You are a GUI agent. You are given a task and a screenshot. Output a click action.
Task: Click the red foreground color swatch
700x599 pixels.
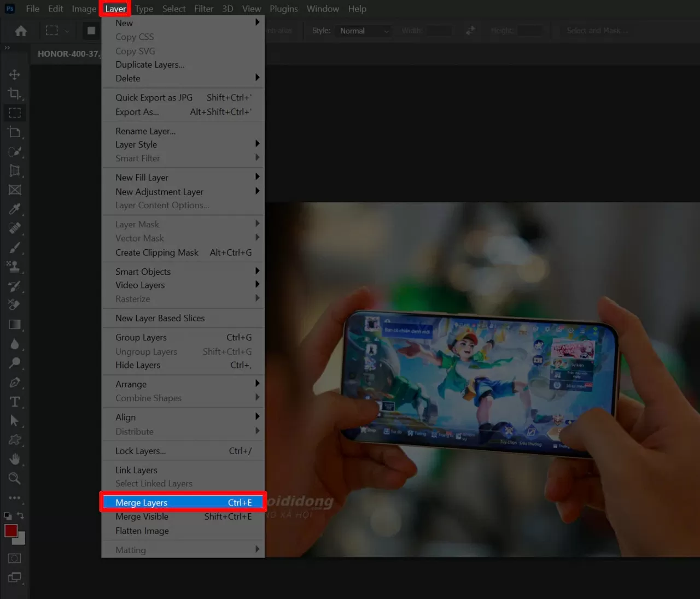[x=10, y=531]
